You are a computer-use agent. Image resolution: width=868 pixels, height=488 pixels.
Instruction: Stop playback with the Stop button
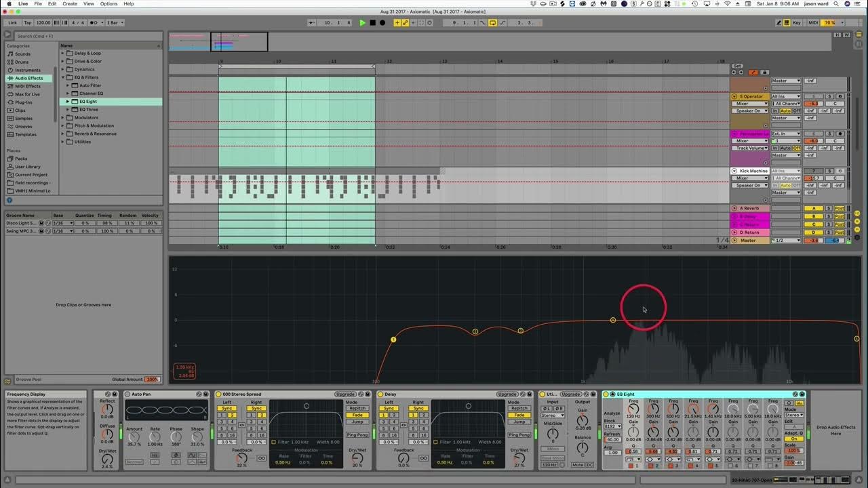[x=372, y=22]
